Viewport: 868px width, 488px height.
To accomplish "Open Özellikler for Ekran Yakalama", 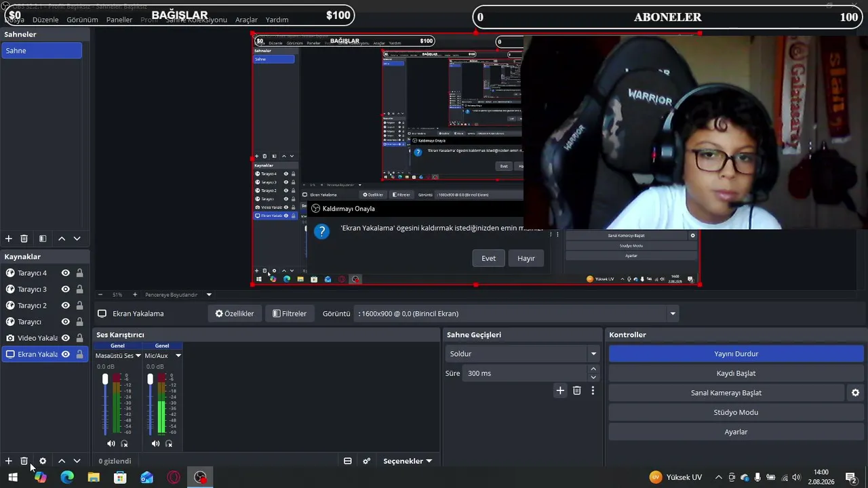I will click(x=235, y=314).
